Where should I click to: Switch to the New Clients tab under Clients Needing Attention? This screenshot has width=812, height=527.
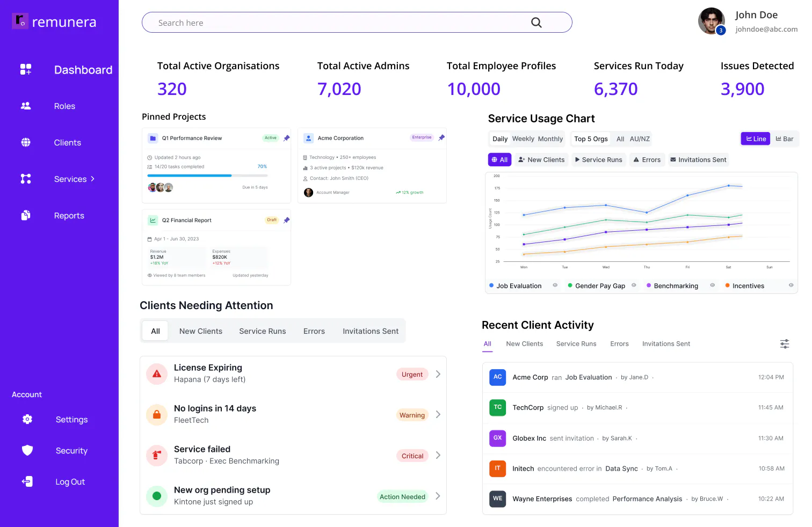[200, 331]
